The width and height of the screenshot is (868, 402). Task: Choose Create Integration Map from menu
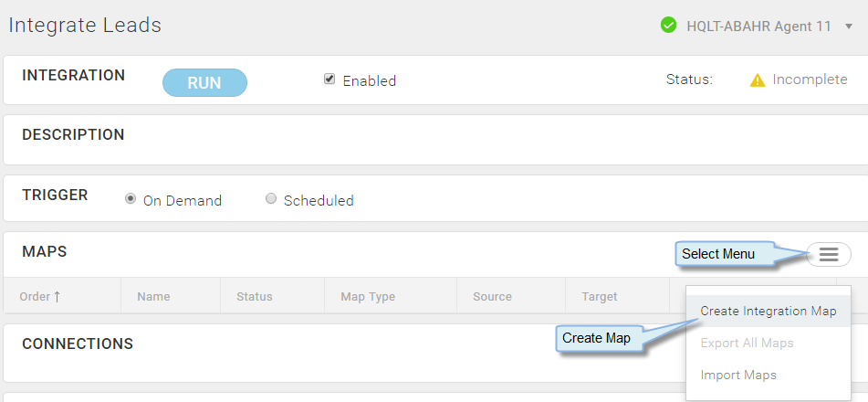point(768,311)
